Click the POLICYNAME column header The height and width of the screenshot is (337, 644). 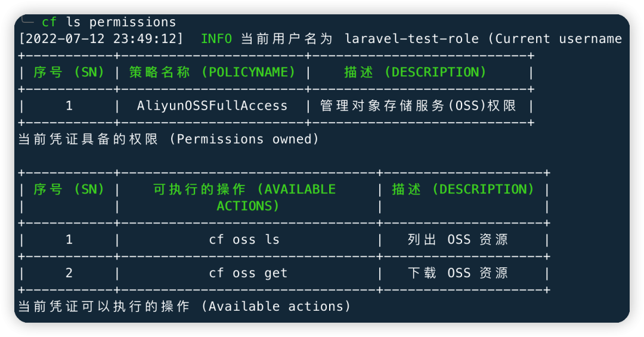(x=212, y=72)
